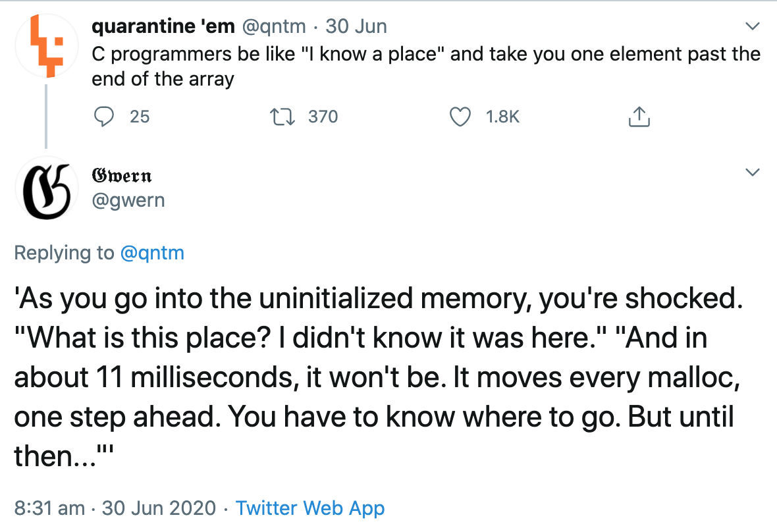
Task: View the 1.8K likes count
Action: (502, 117)
